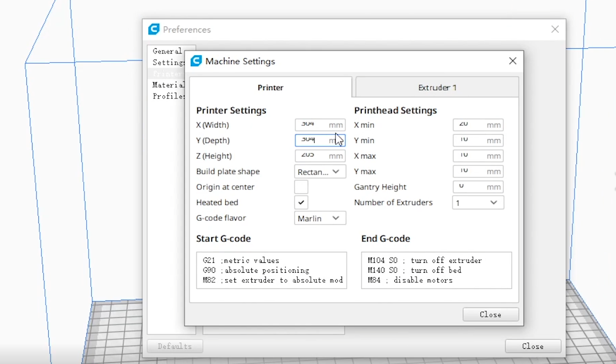Viewport: 616px width, 364px height.
Task: Click the 'Origin at center' label
Action: tap(225, 187)
